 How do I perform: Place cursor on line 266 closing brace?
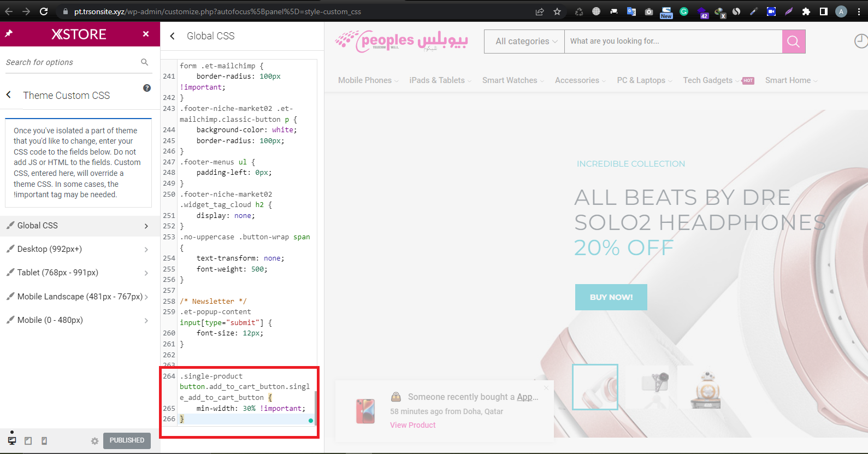(x=182, y=419)
